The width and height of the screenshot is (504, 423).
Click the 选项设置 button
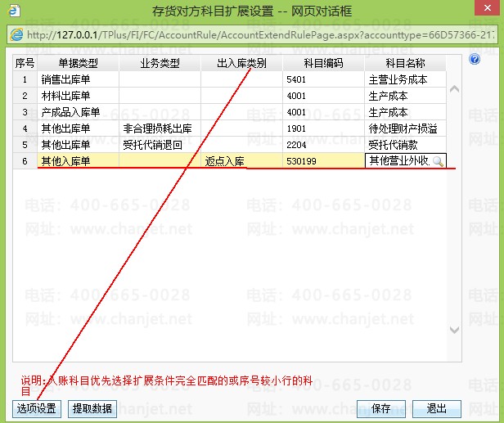pos(37,408)
